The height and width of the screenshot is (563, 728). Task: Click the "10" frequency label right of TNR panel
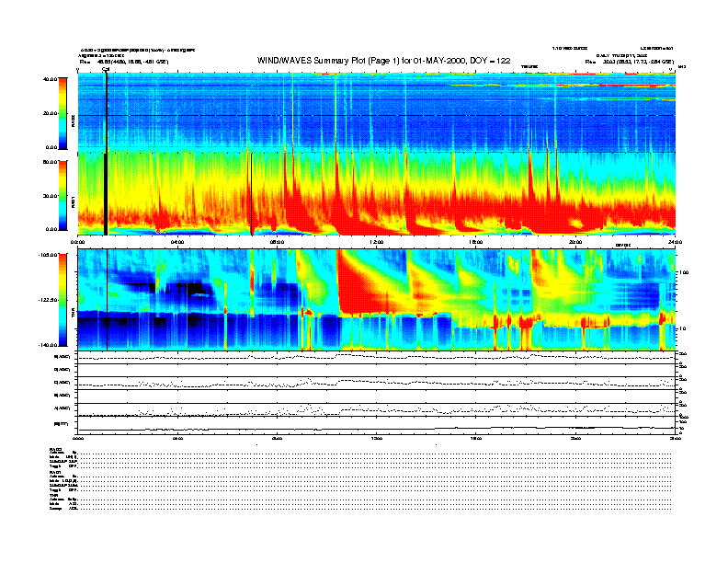(684, 328)
